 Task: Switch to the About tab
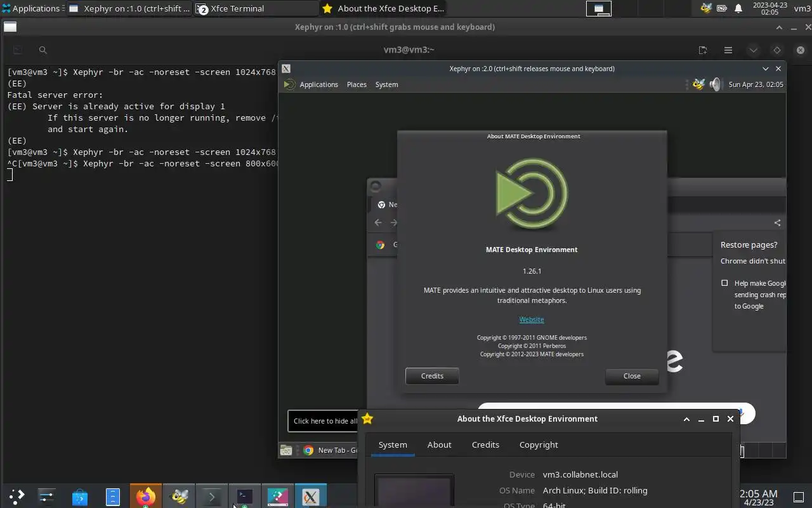439,445
